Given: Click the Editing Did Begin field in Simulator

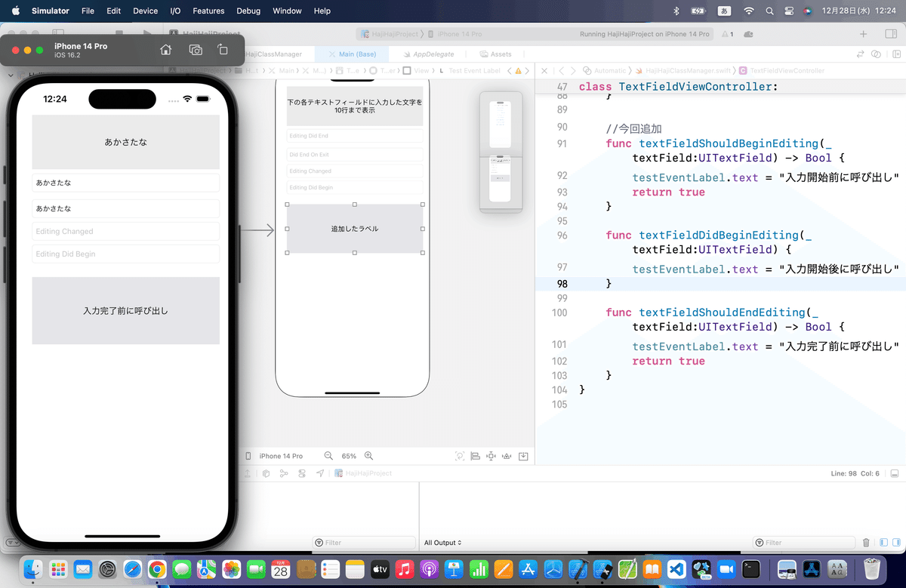Looking at the screenshot, I should (x=125, y=254).
